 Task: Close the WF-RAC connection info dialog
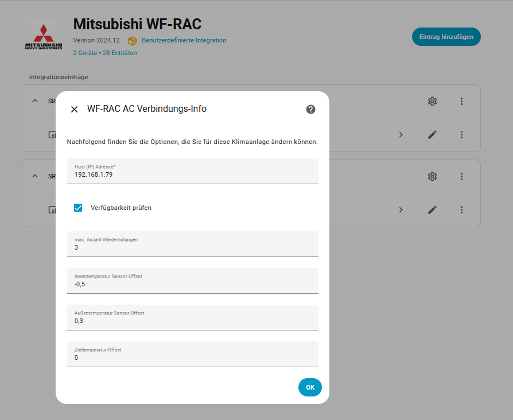point(74,110)
